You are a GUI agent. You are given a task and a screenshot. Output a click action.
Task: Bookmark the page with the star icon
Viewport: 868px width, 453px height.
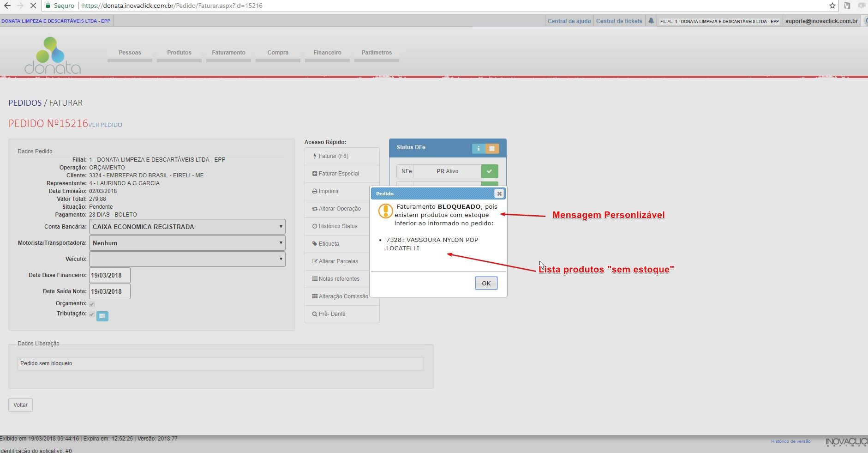coord(832,6)
